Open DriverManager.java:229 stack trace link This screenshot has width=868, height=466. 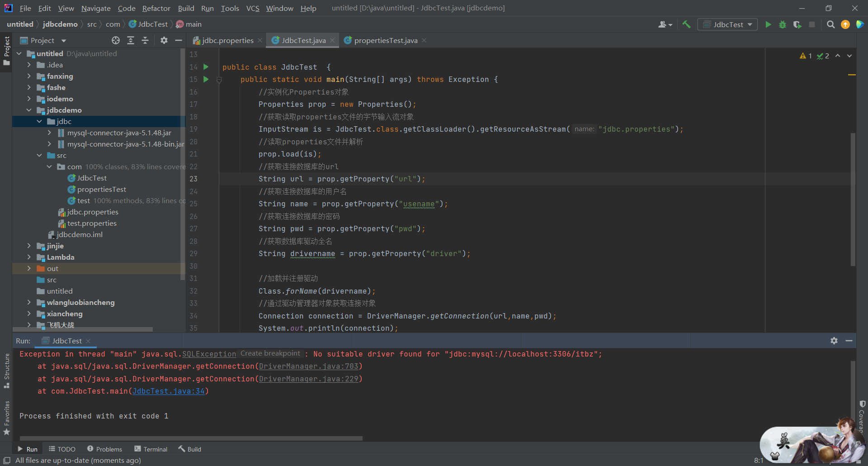point(309,379)
